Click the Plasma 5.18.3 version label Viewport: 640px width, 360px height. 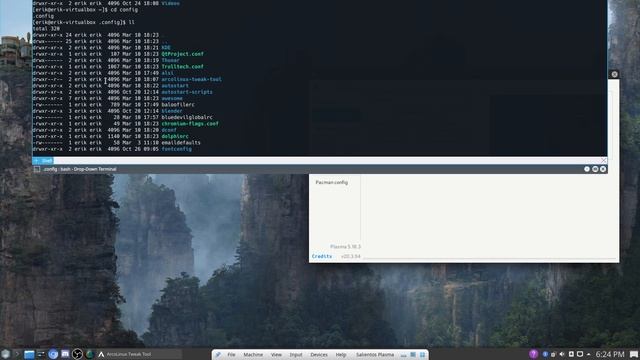pyautogui.click(x=345, y=247)
